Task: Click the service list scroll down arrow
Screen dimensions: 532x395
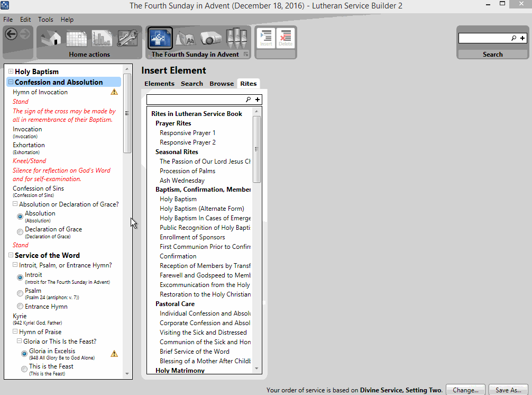Action: coord(127,374)
